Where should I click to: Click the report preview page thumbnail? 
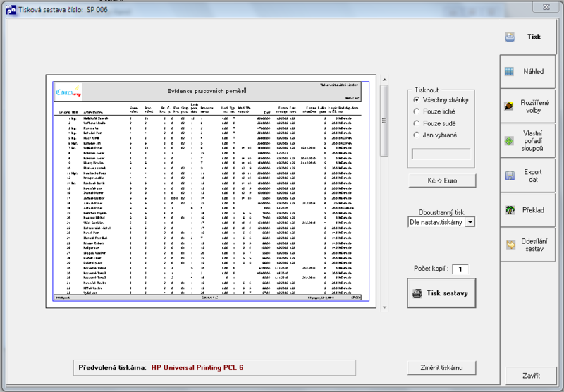211,191
